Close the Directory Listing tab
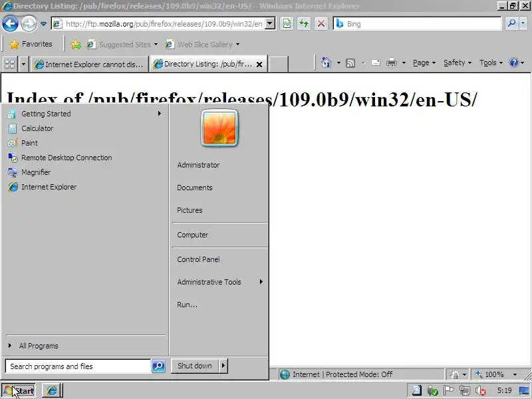This screenshot has width=532, height=399. tap(259, 64)
